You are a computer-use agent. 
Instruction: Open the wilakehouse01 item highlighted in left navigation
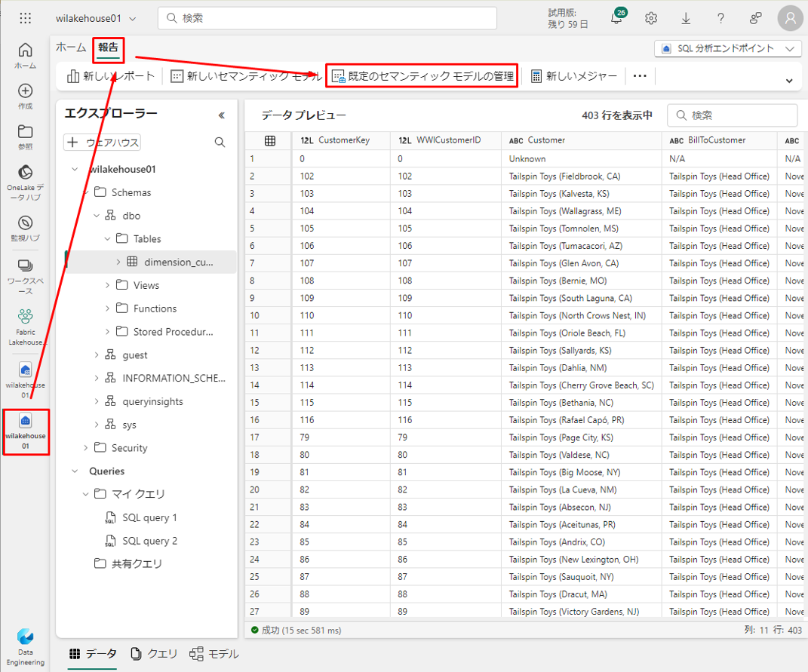[26, 432]
